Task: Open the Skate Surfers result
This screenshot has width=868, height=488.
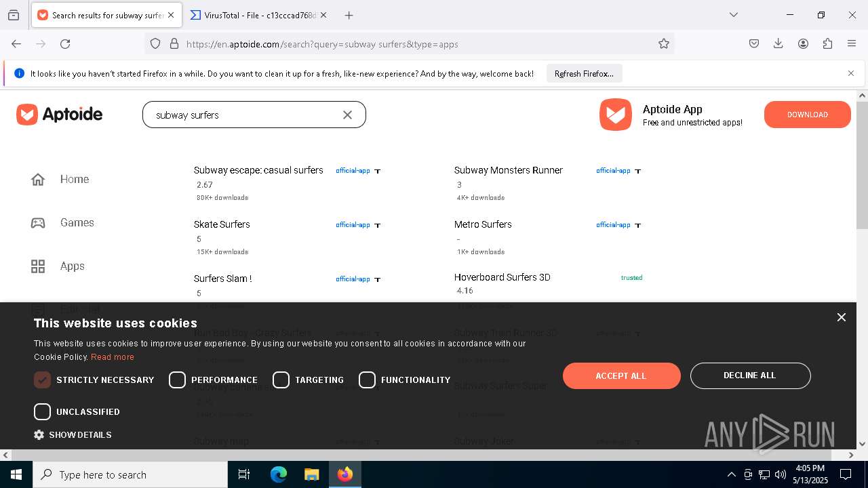Action: click(222, 224)
